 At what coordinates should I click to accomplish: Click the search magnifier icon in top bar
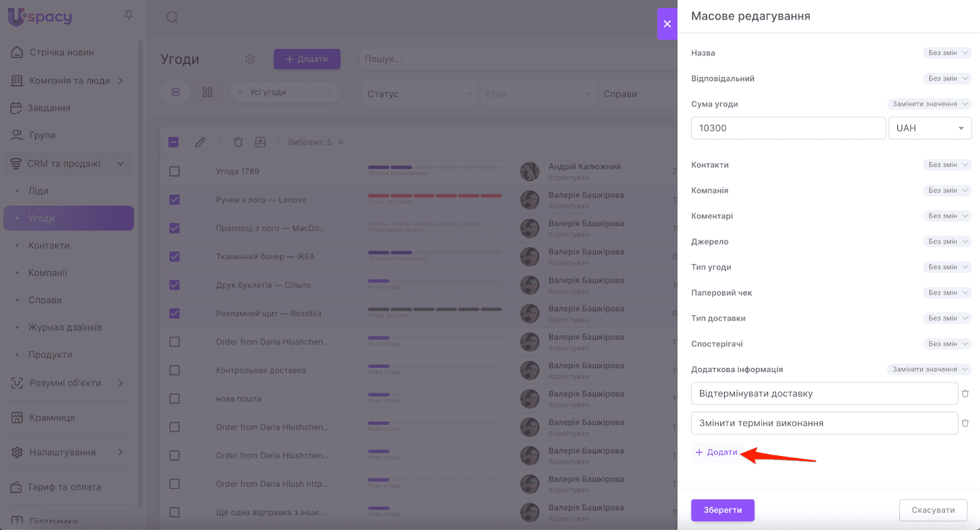pyautogui.click(x=172, y=17)
